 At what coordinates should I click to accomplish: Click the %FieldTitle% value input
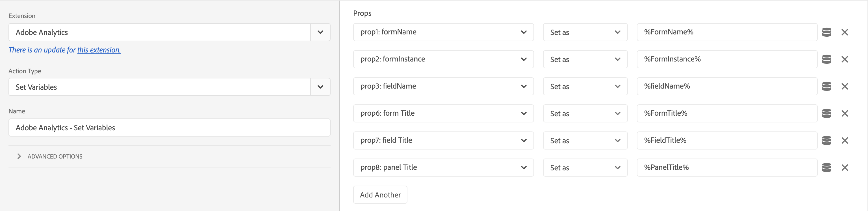click(726, 141)
